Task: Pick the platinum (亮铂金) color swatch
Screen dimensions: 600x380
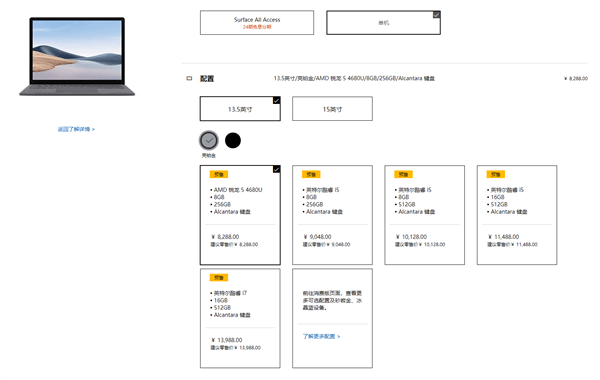Action: (209, 140)
